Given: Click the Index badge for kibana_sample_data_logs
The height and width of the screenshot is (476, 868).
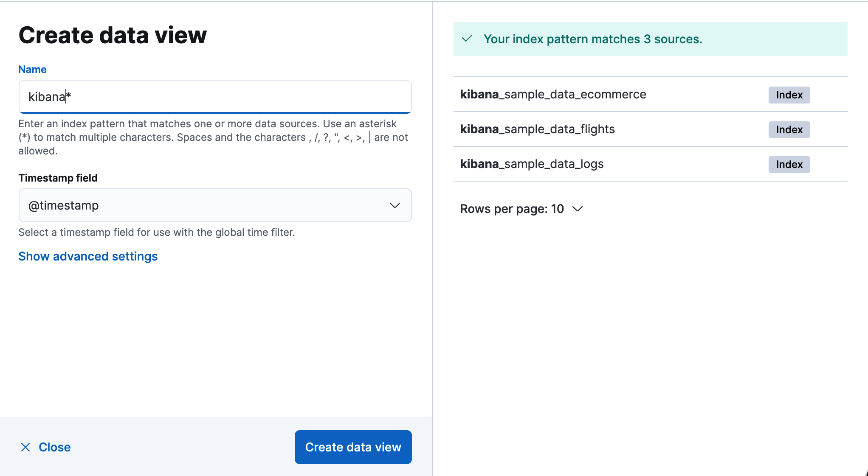Looking at the screenshot, I should (789, 165).
